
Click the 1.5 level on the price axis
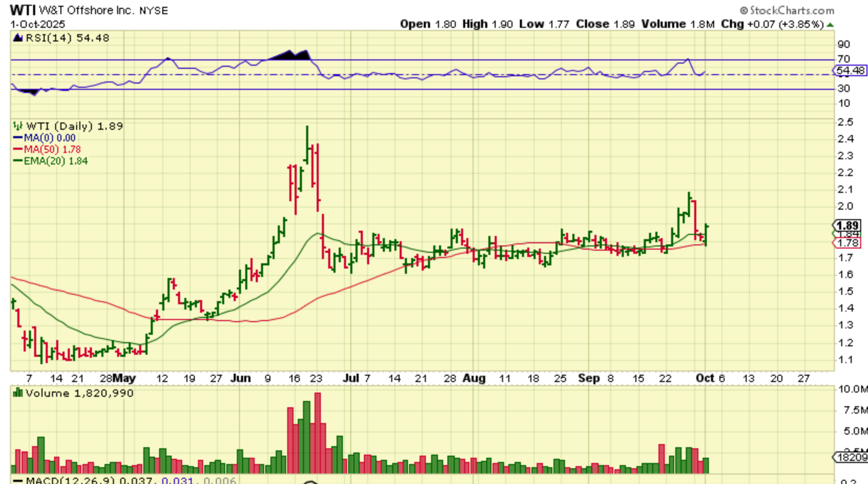click(846, 291)
